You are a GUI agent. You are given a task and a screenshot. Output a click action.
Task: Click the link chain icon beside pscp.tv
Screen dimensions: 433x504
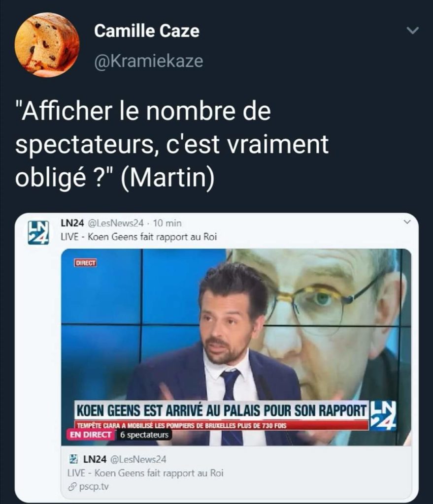tap(72, 487)
